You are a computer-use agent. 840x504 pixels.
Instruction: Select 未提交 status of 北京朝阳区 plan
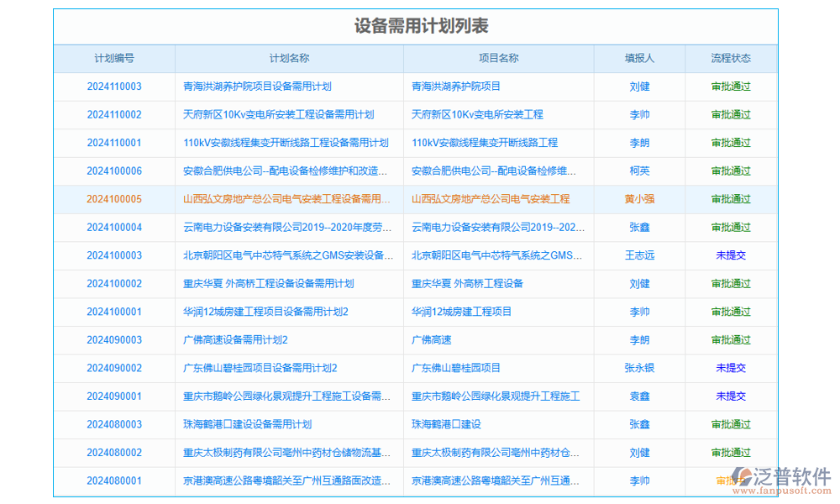pyautogui.click(x=731, y=255)
